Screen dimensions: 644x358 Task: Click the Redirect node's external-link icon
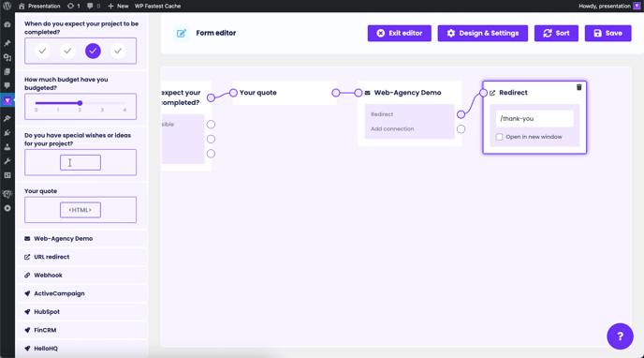(492, 93)
